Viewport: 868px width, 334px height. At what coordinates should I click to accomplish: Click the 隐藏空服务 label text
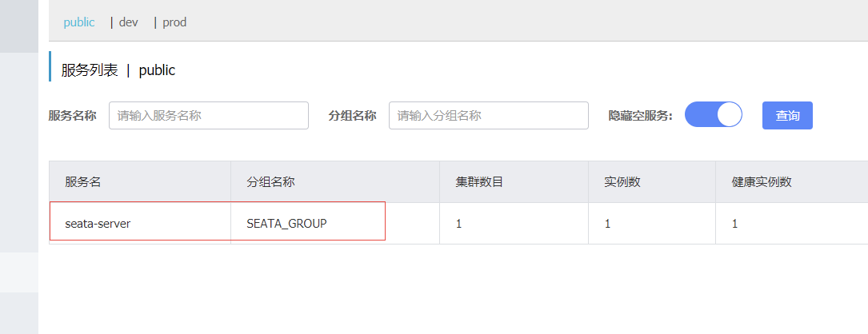pos(640,115)
